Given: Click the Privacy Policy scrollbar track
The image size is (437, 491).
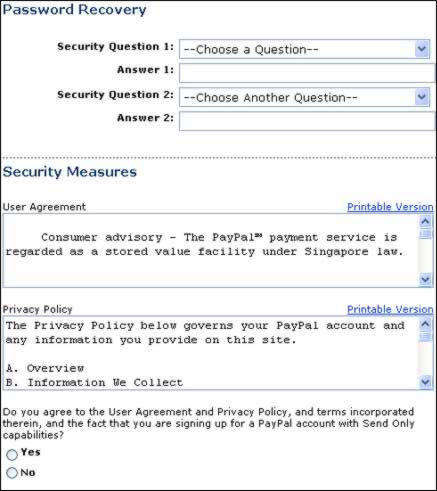Looking at the screenshot, I should pos(425,359).
